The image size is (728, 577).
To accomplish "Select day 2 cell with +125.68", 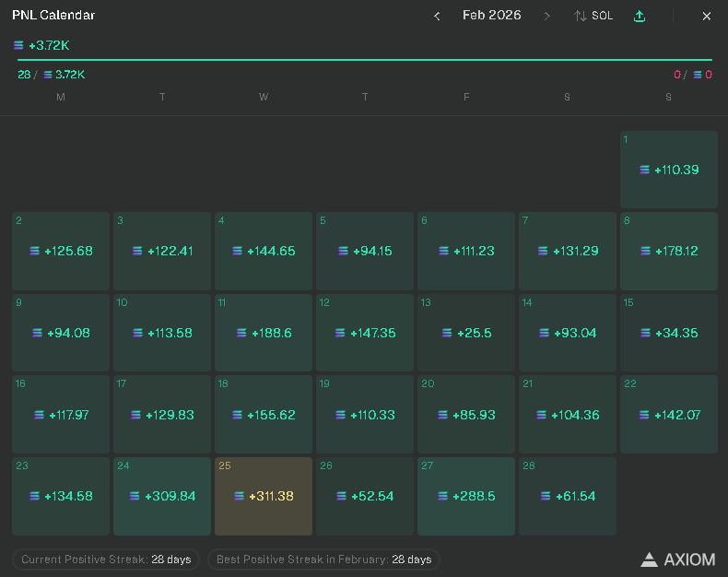I will pyautogui.click(x=61, y=252).
